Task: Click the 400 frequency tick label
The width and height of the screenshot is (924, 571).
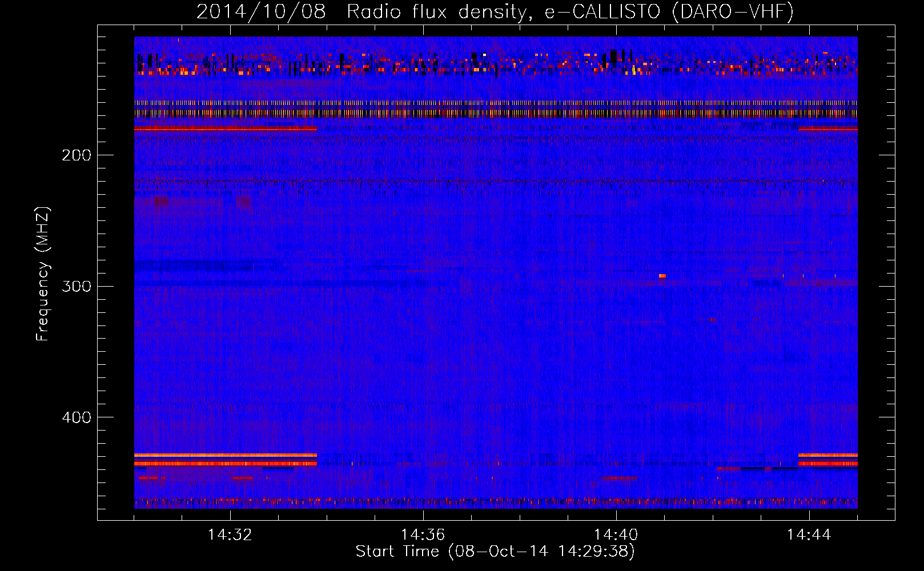Action: click(x=77, y=417)
